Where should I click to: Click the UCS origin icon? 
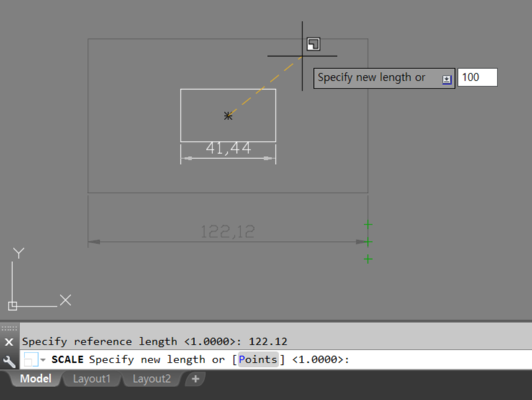coord(12,306)
